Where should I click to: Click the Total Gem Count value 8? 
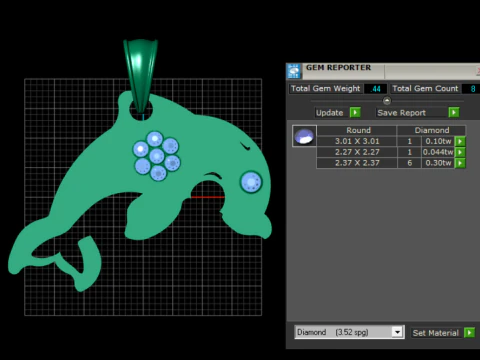[472, 89]
